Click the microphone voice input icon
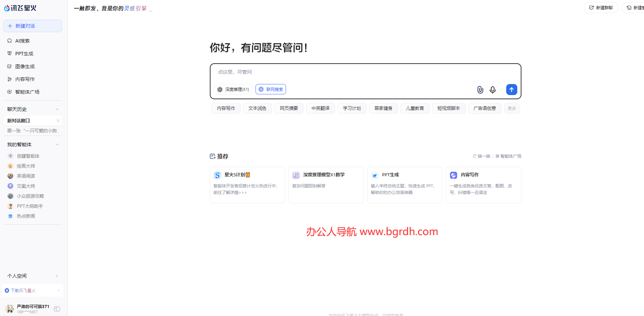This screenshot has width=644, height=316. coord(493,90)
